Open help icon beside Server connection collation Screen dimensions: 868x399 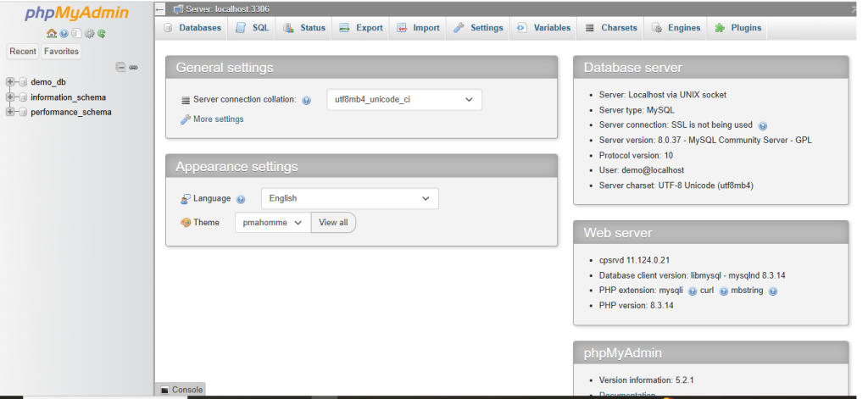click(x=306, y=101)
